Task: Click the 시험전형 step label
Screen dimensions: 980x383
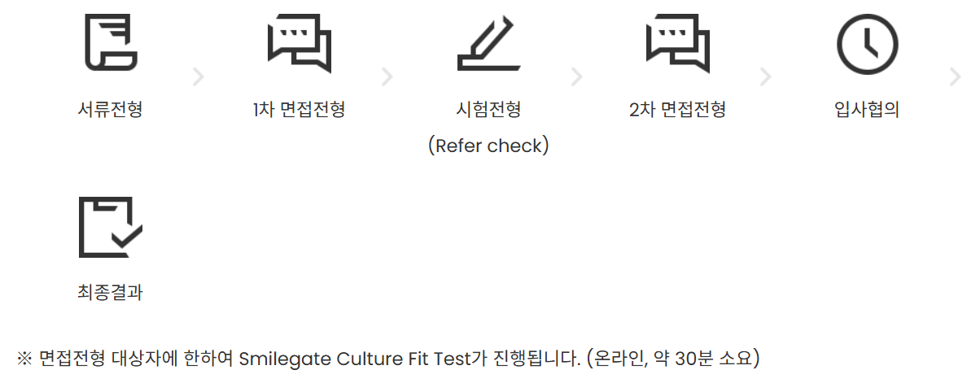Action: [x=488, y=110]
